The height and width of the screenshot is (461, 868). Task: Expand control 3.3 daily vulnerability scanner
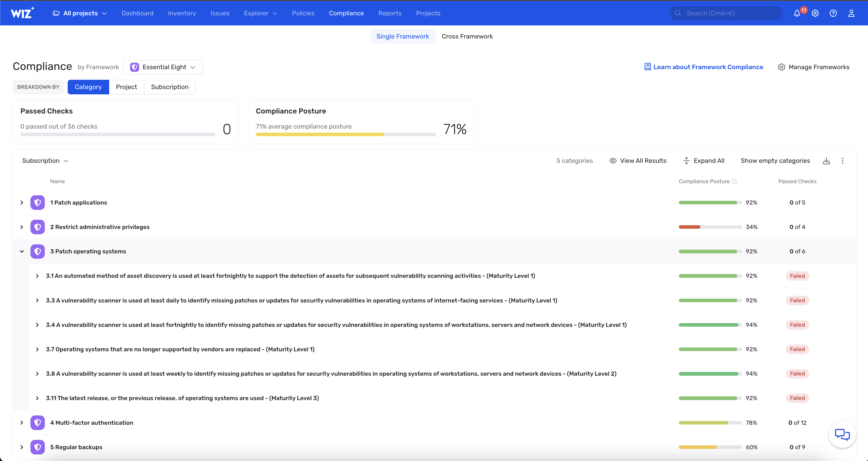click(x=37, y=300)
